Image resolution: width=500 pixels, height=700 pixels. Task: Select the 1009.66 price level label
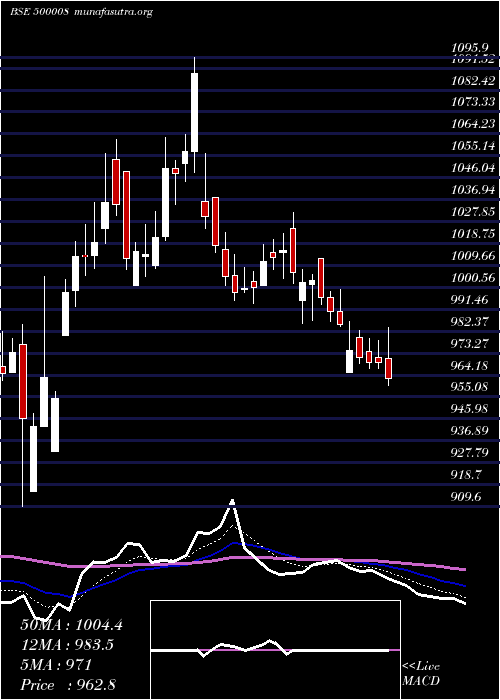pyautogui.click(x=473, y=256)
